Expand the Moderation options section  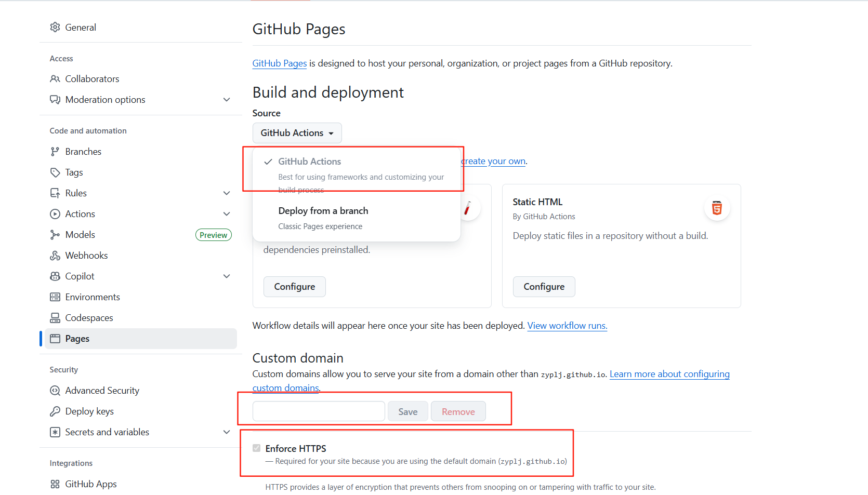(227, 100)
